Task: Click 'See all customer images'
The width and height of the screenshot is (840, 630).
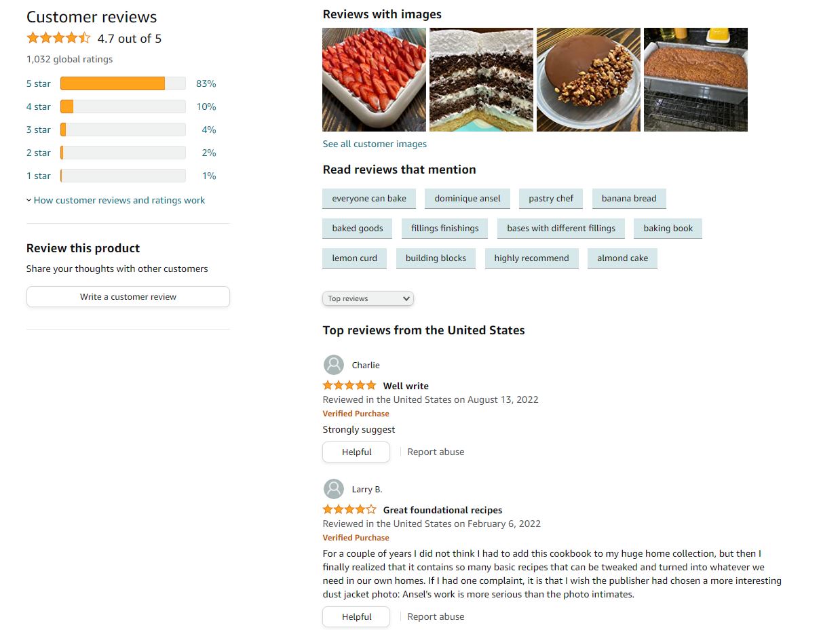Action: tap(375, 144)
